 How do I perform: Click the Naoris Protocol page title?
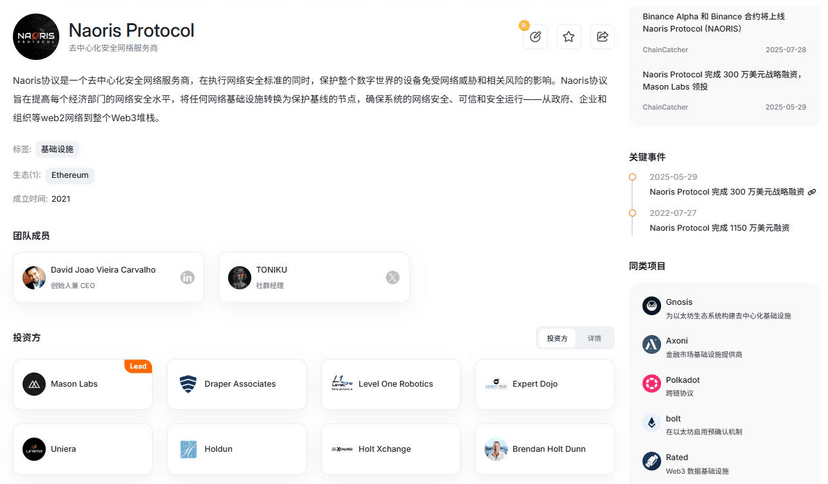coord(131,31)
